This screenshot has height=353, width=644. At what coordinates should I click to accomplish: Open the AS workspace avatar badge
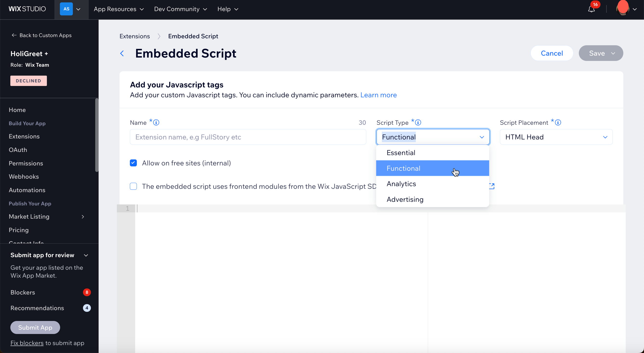pyautogui.click(x=66, y=9)
